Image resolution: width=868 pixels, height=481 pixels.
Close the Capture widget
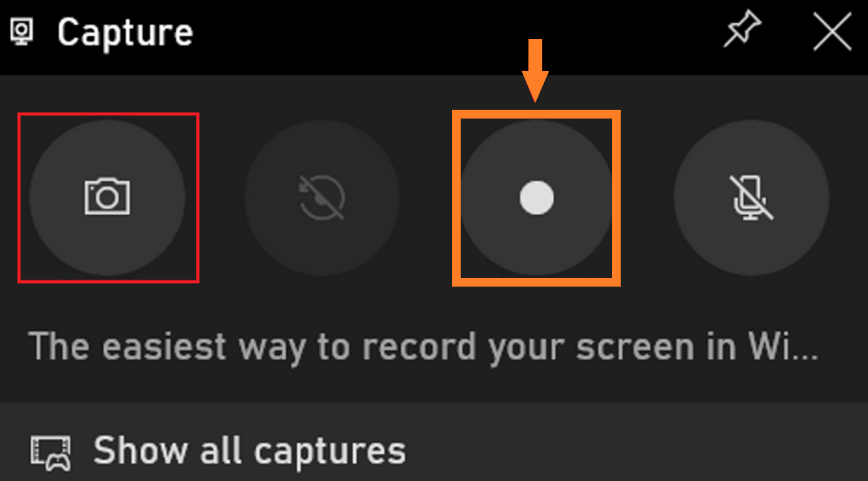point(832,31)
